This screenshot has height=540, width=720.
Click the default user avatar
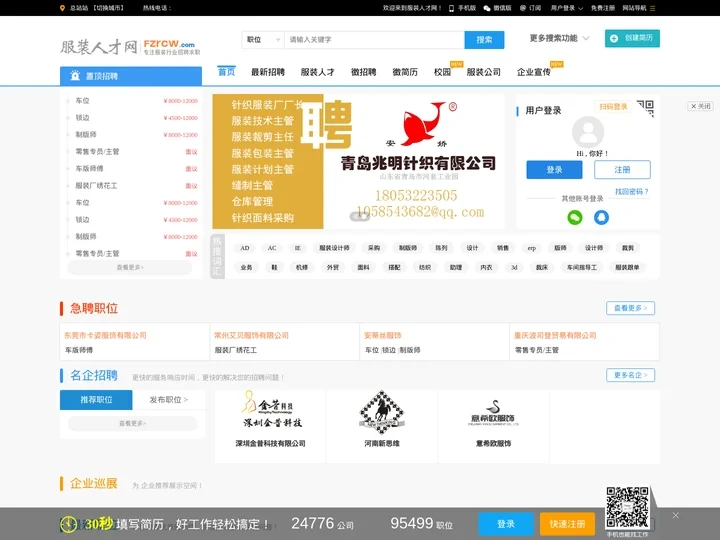click(588, 132)
